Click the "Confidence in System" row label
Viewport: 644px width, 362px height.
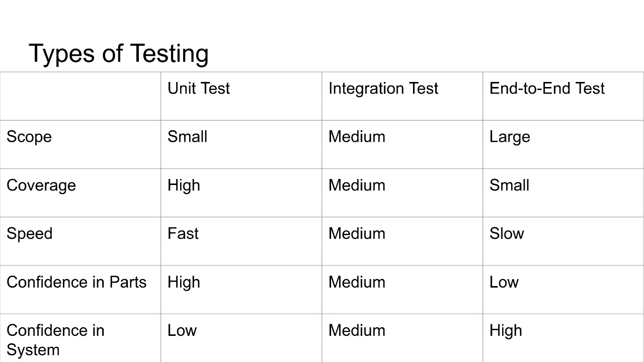pyautogui.click(x=55, y=340)
